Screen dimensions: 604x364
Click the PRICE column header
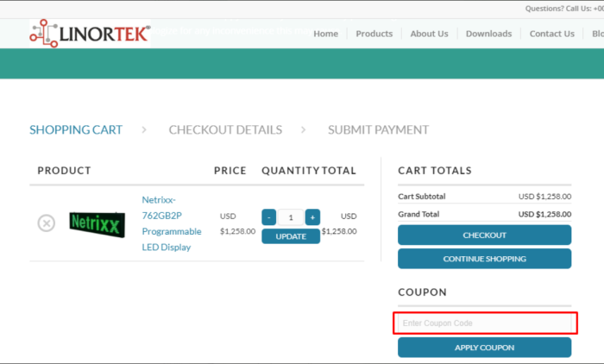[x=230, y=171]
